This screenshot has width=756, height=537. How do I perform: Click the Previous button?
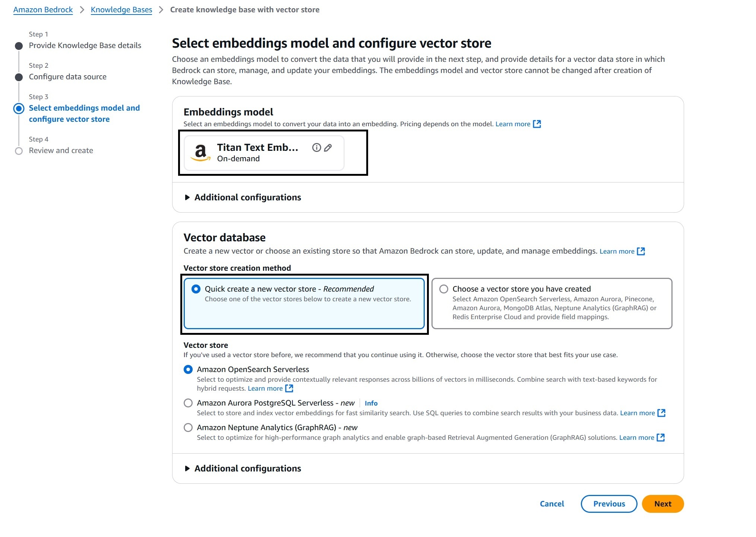click(x=609, y=504)
